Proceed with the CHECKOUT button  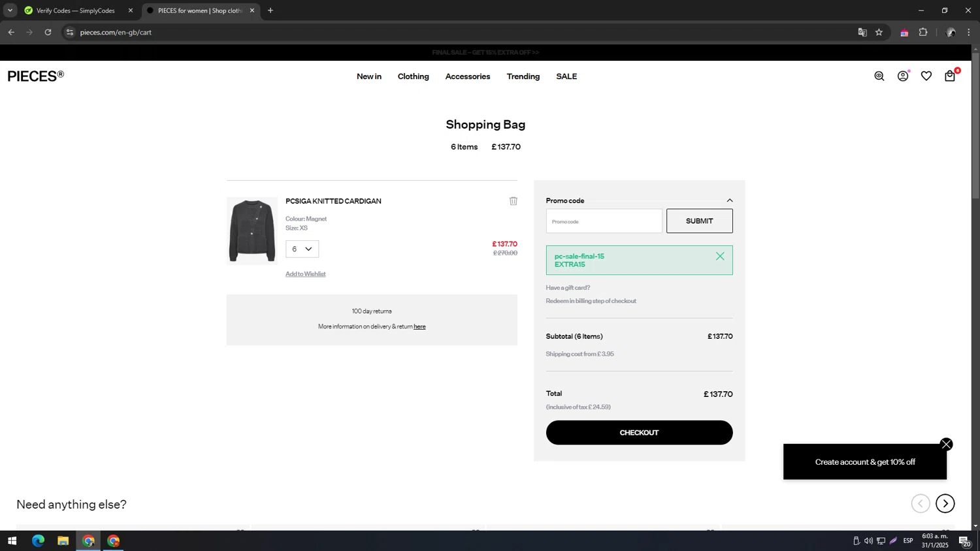[639, 433]
